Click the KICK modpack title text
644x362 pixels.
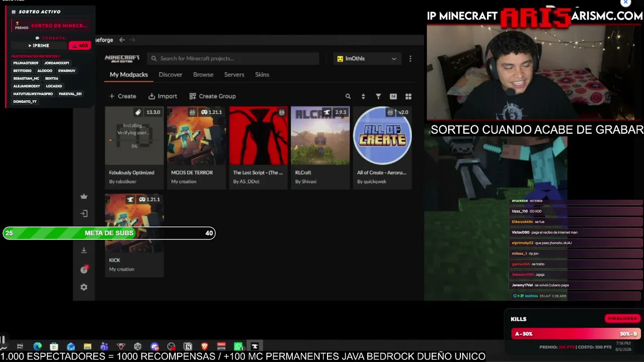pos(115,260)
